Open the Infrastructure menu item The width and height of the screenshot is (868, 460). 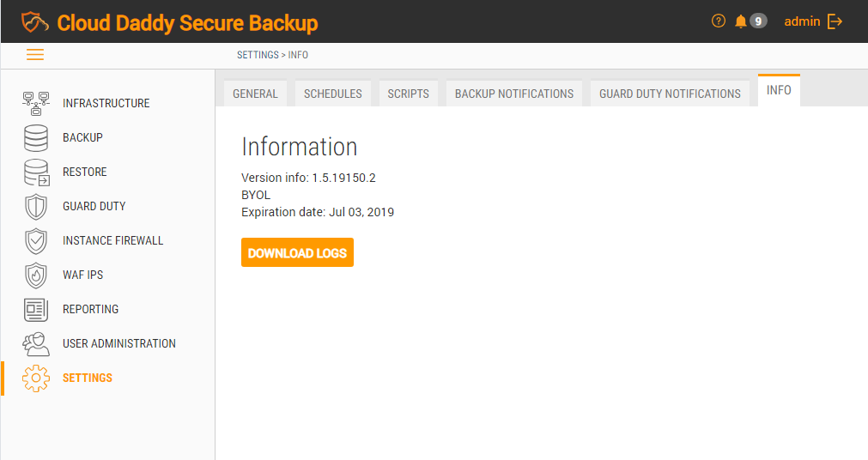pos(106,104)
